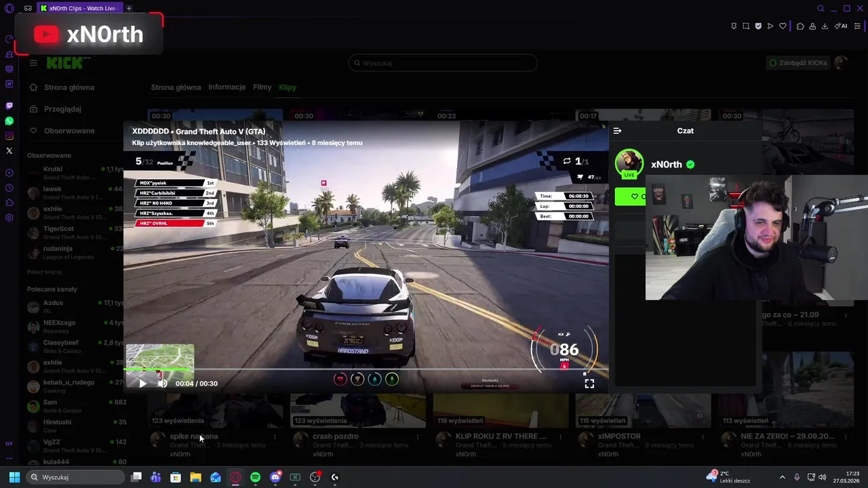
Task: Expand Pokaż więcej in followed list
Action: pyautogui.click(x=44, y=272)
